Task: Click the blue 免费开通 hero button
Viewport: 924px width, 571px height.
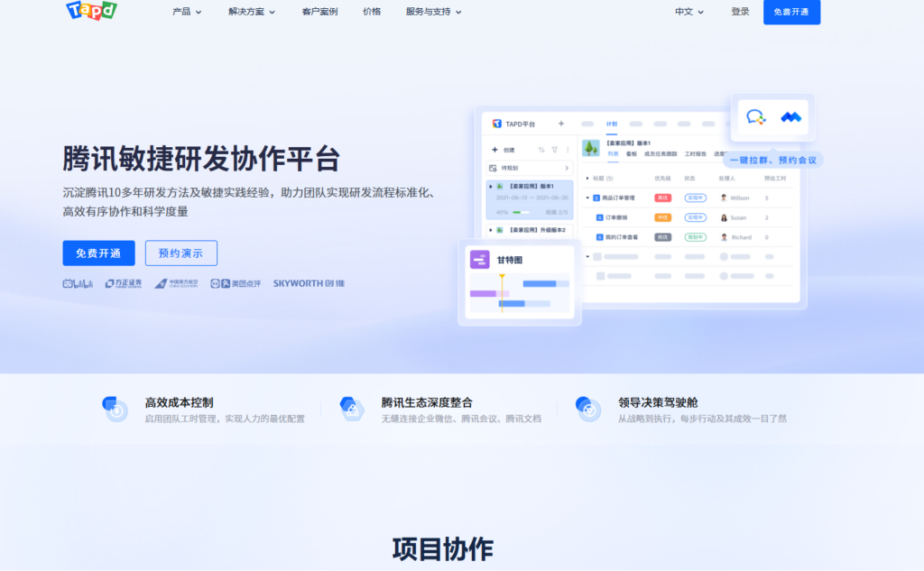Action: 98,253
